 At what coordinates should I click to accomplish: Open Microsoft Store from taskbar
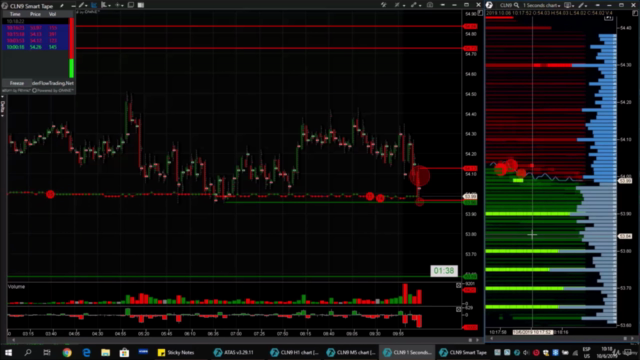tap(124, 352)
